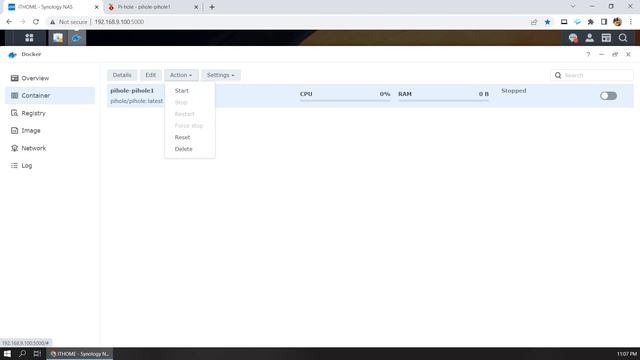
Task: Expand the browser tab search chevron
Action: 573,7
